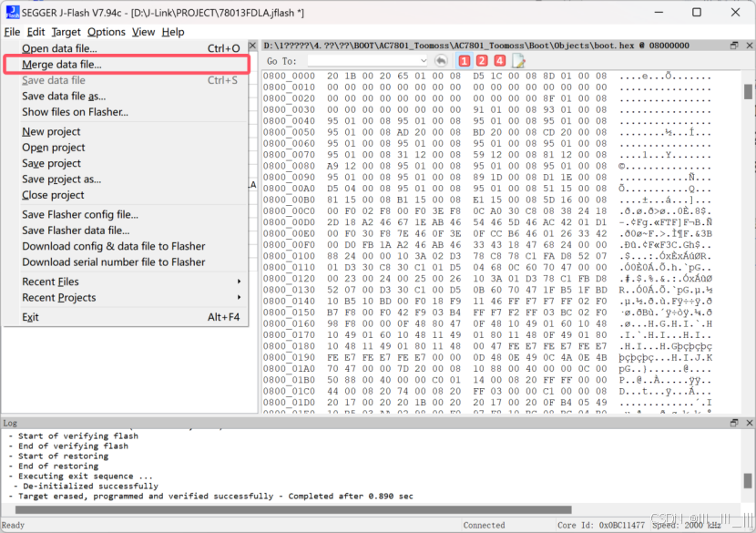
Task: Click log line 'Target erased, programmed and verified successfully'
Action: (x=146, y=496)
